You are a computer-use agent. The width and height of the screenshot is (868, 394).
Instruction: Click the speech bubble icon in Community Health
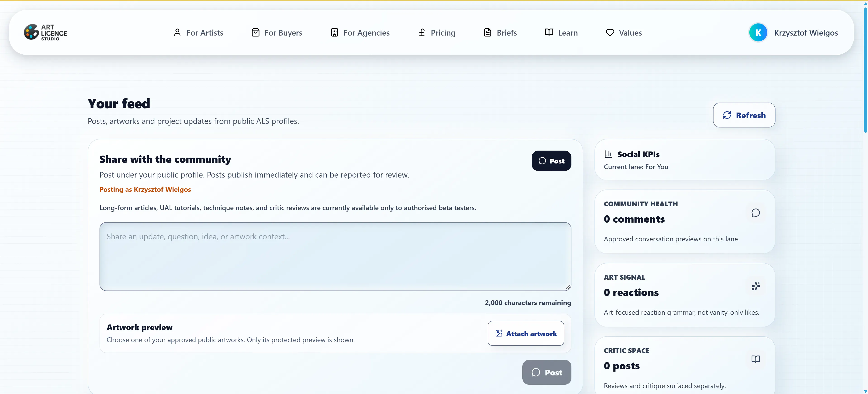[x=756, y=213]
